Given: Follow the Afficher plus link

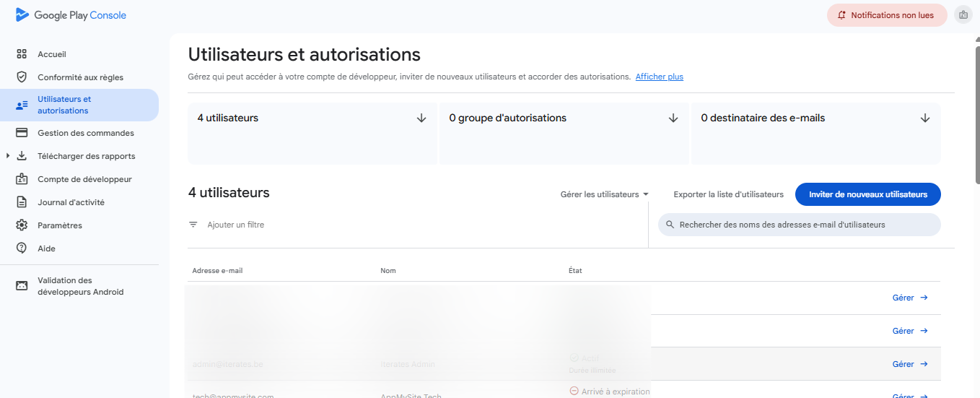Looking at the screenshot, I should coord(660,77).
